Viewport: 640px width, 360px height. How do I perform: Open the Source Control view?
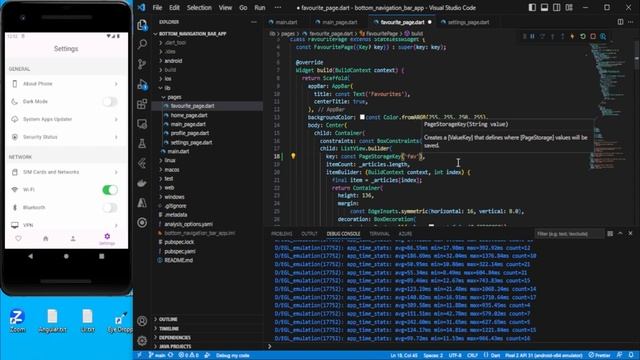point(142,64)
